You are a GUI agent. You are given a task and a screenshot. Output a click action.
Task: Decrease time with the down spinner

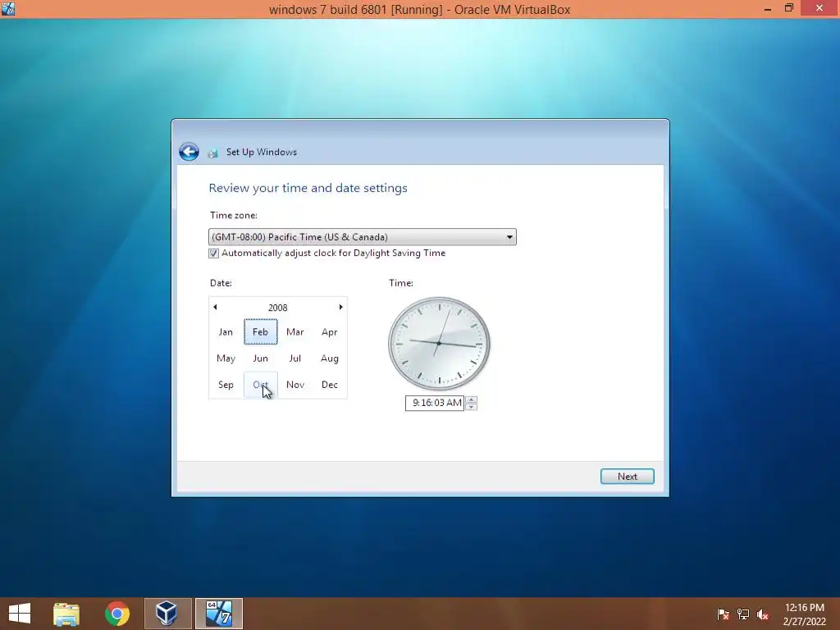[472, 407]
